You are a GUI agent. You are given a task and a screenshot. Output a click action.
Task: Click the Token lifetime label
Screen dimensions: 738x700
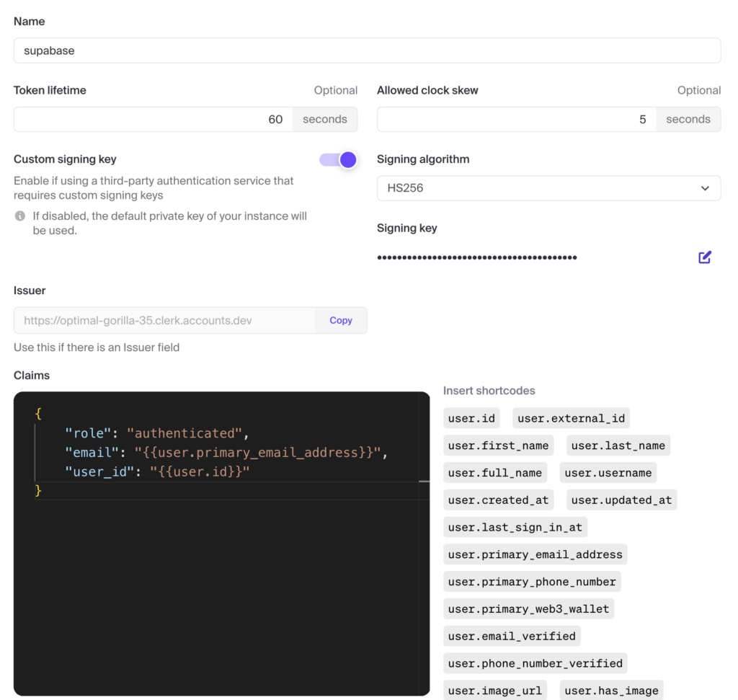[50, 90]
